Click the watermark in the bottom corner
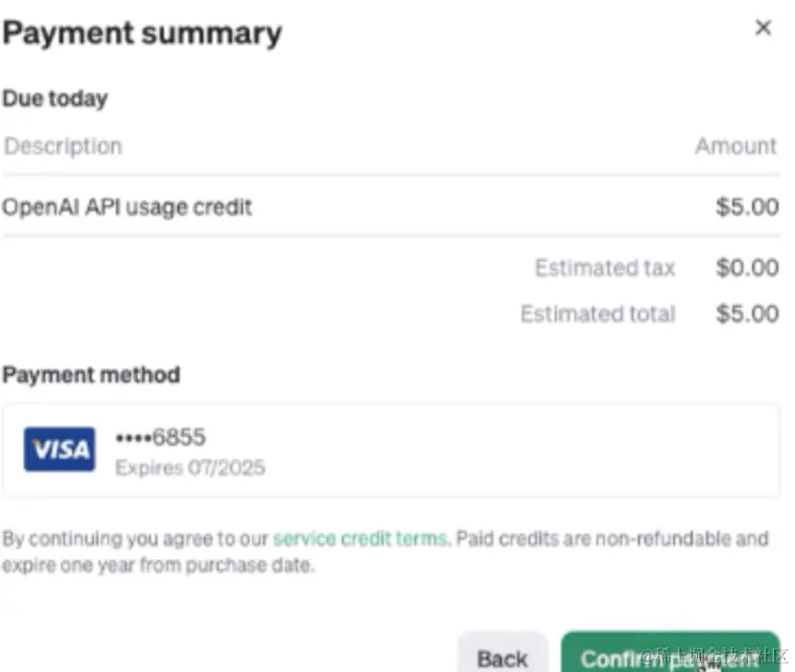 pyautogui.click(x=714, y=658)
